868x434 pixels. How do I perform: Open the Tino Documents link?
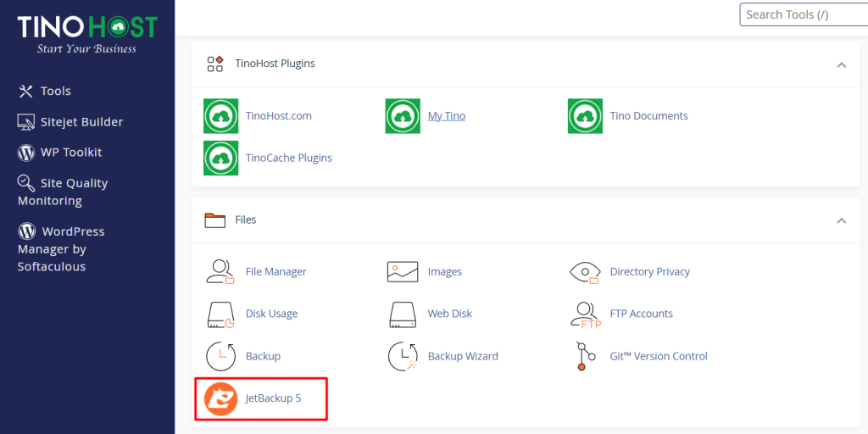click(x=648, y=116)
